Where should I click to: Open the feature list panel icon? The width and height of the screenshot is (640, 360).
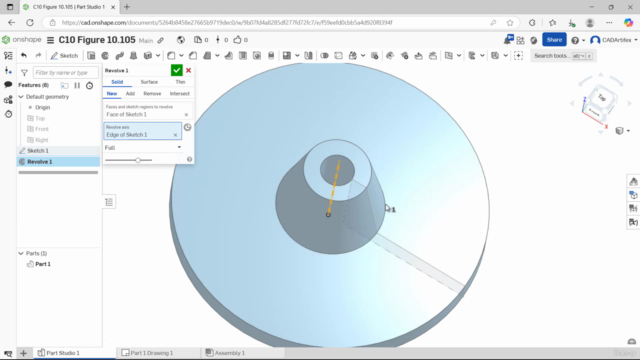[8, 56]
